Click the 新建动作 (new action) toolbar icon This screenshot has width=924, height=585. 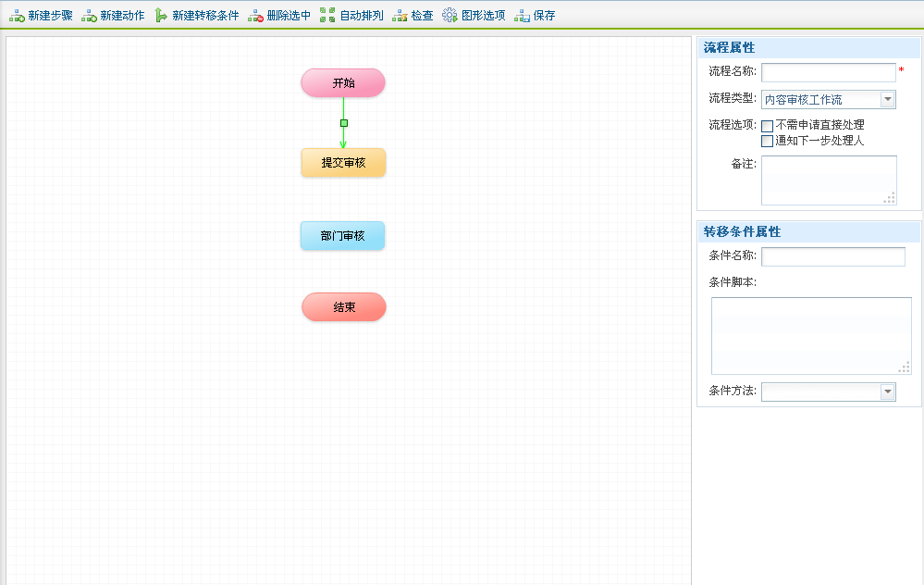(x=89, y=16)
